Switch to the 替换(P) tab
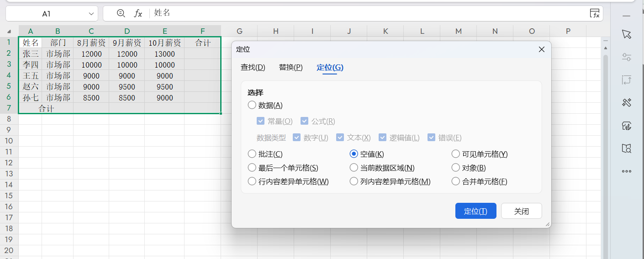This screenshot has height=259, width=644. [x=290, y=68]
